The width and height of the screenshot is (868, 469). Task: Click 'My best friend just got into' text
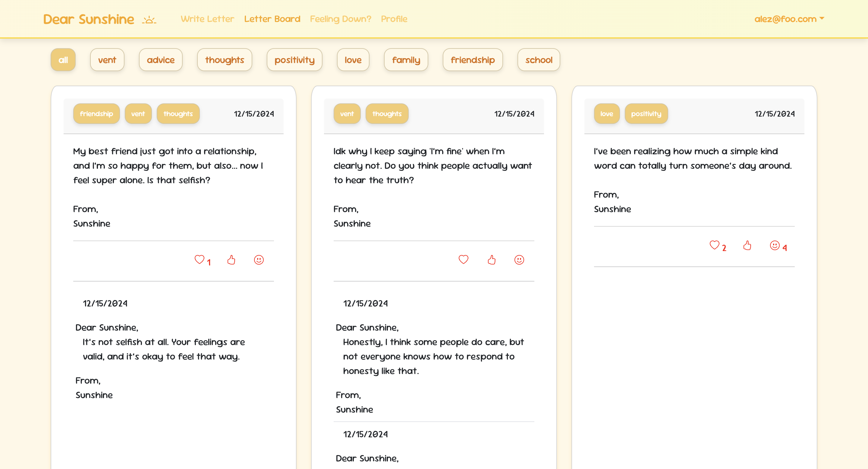[x=168, y=166]
